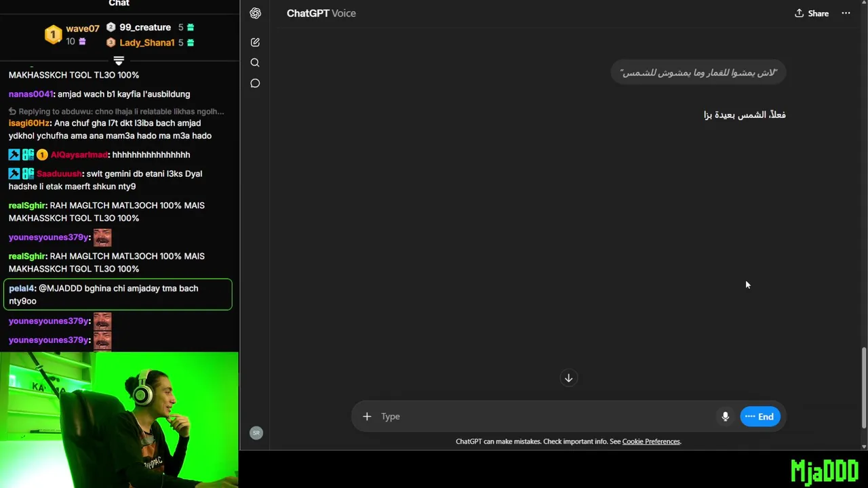Click the streamer webcam feed
The width and height of the screenshot is (868, 488).
119,420
